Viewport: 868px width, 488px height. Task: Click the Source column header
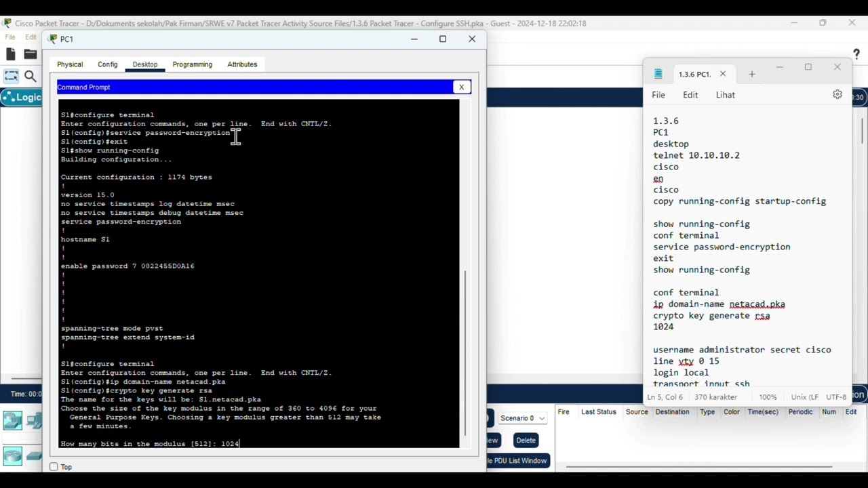point(637,412)
